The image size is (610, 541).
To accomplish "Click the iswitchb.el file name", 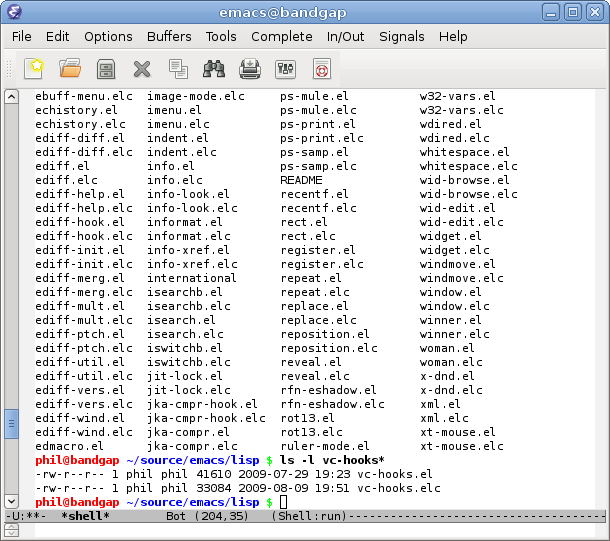I will (x=184, y=348).
